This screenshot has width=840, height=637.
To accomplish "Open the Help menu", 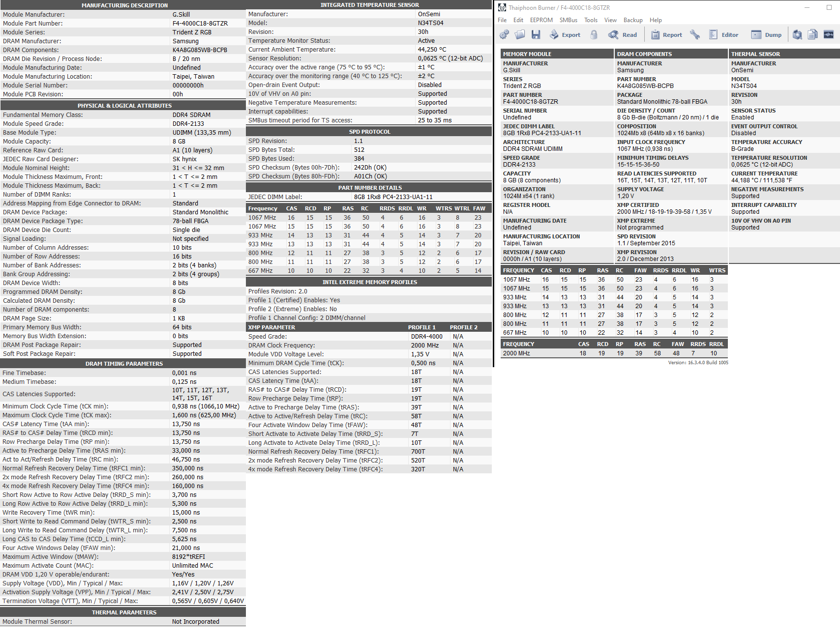I will point(656,20).
